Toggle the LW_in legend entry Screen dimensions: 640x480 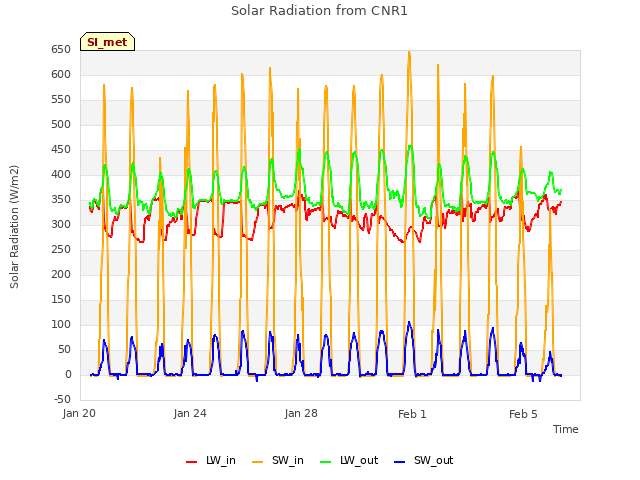211,460
